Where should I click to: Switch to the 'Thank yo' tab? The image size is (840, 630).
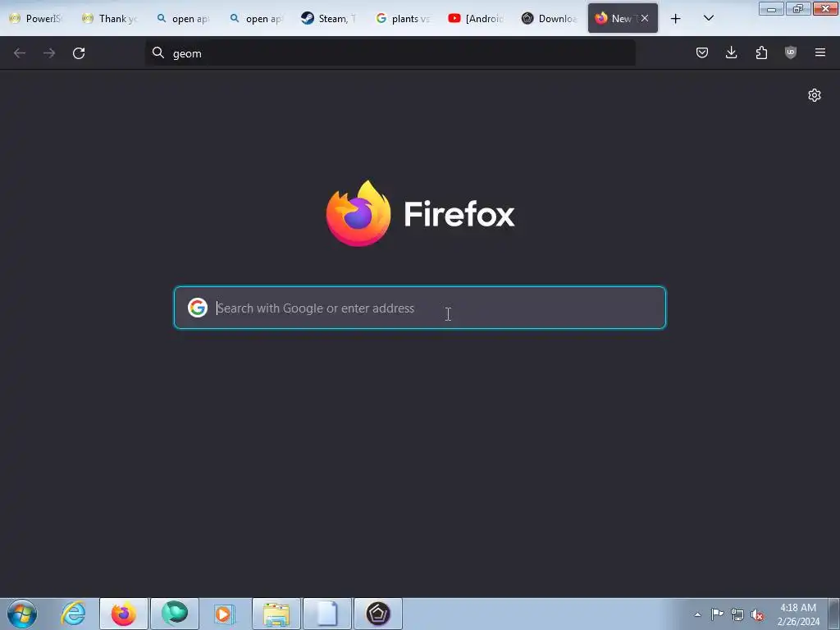pos(110,18)
